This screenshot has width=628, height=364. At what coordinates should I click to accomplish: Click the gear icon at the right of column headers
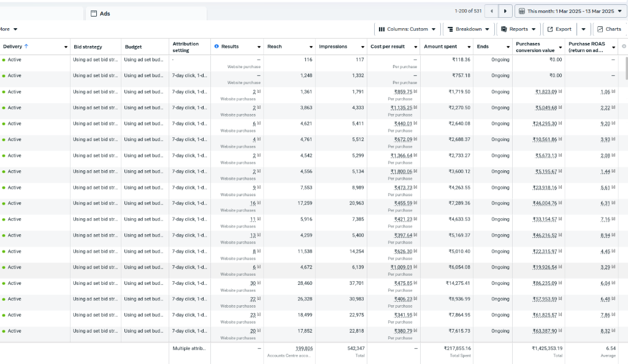tap(623, 45)
